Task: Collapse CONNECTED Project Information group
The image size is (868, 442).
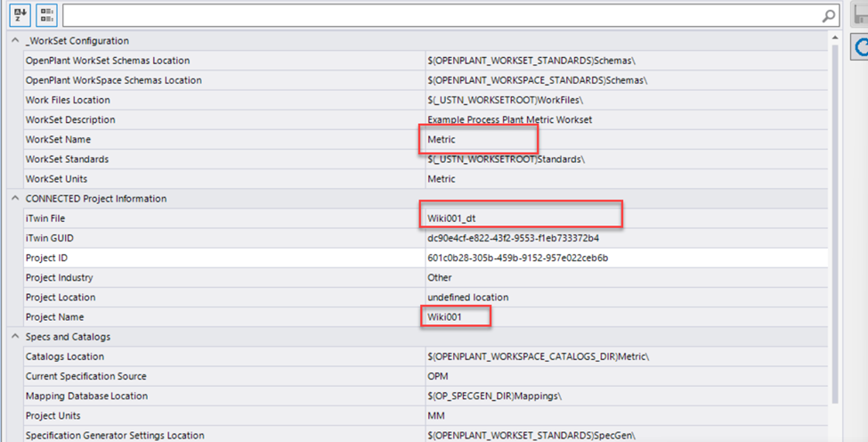Action: pos(15,199)
